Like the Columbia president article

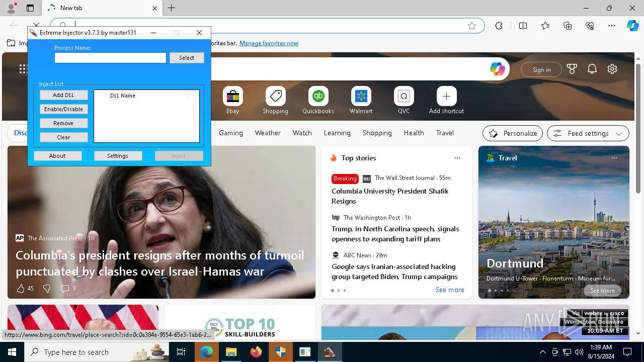pyautogui.click(x=25, y=289)
